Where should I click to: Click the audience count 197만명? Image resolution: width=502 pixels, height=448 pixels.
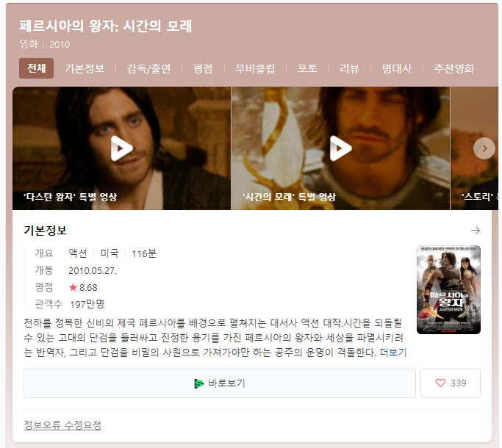click(x=87, y=304)
